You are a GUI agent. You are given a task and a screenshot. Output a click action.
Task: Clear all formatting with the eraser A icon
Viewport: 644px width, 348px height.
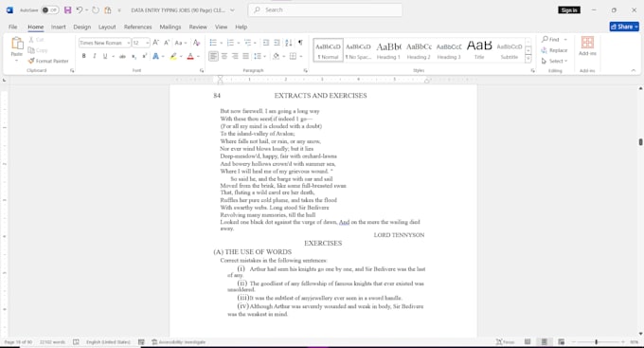pos(196,43)
